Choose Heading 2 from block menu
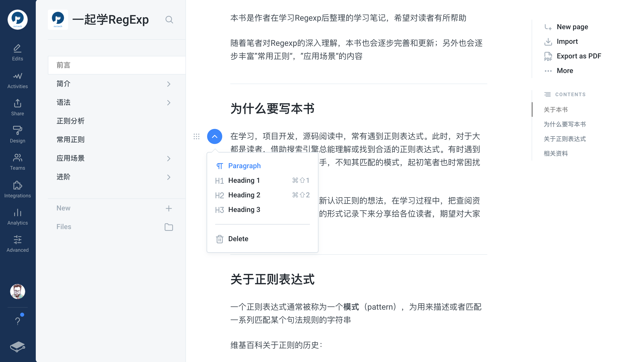 (244, 195)
